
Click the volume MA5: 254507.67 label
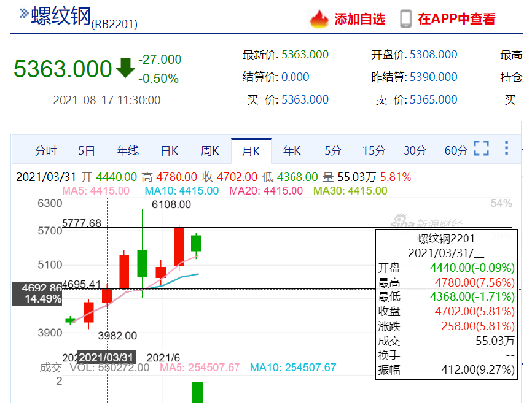(200, 368)
